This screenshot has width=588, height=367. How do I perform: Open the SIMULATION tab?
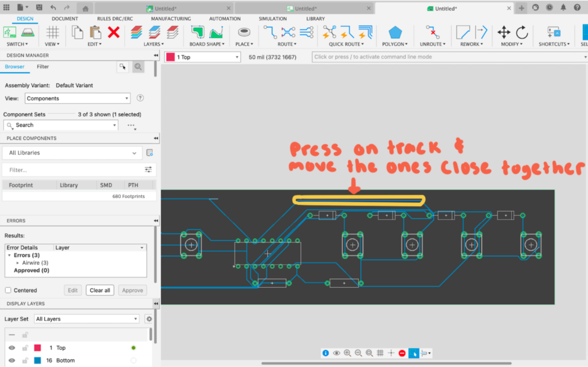coord(273,18)
